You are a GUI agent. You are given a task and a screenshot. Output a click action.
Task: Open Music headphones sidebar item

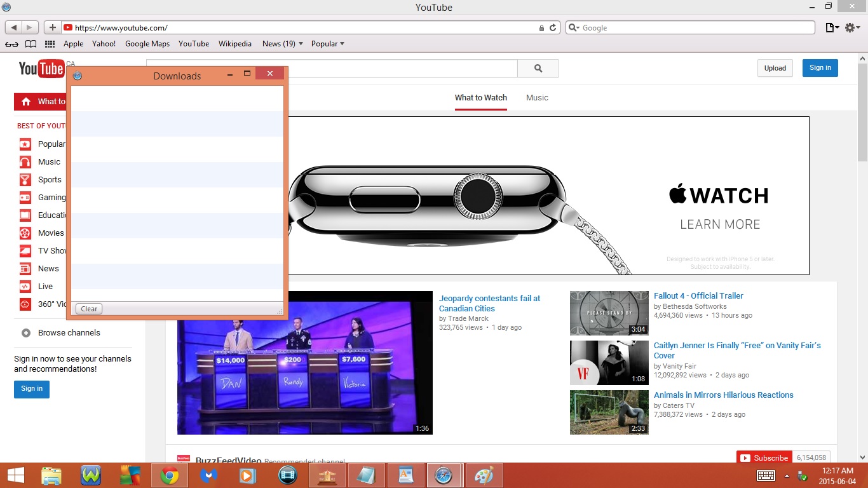(40, 162)
